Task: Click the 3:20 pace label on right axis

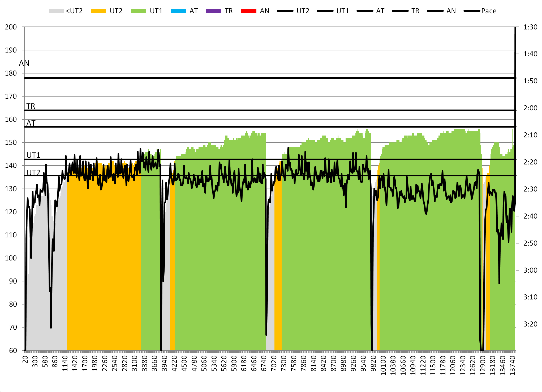Action: pos(530,324)
